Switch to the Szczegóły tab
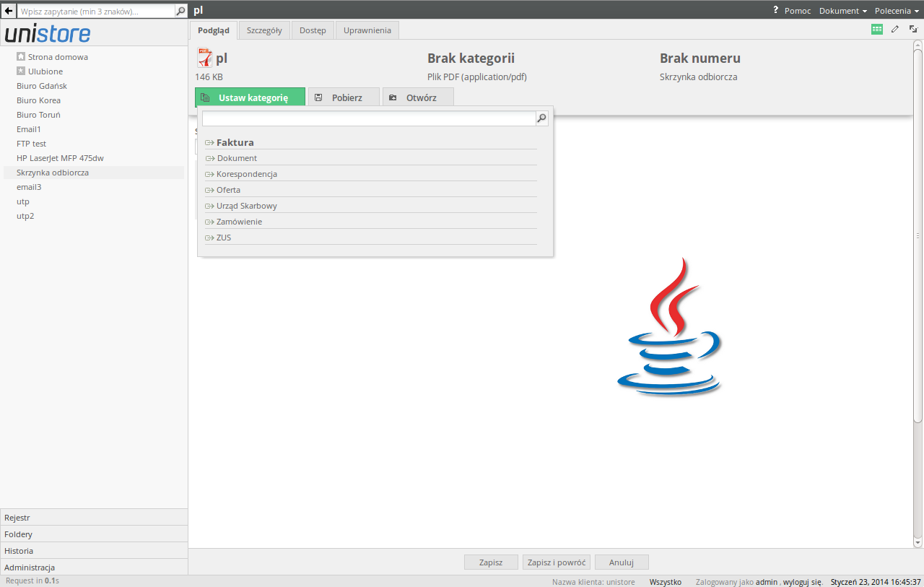This screenshot has width=924, height=587. pyautogui.click(x=264, y=30)
